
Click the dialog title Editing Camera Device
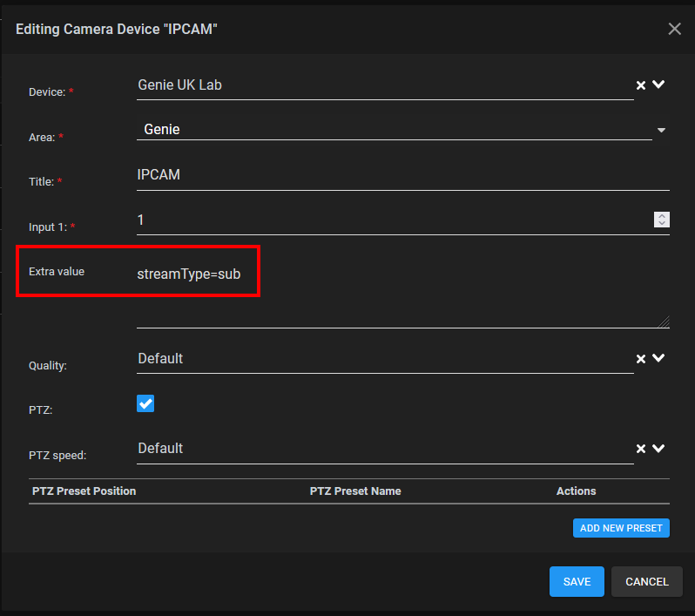click(117, 29)
